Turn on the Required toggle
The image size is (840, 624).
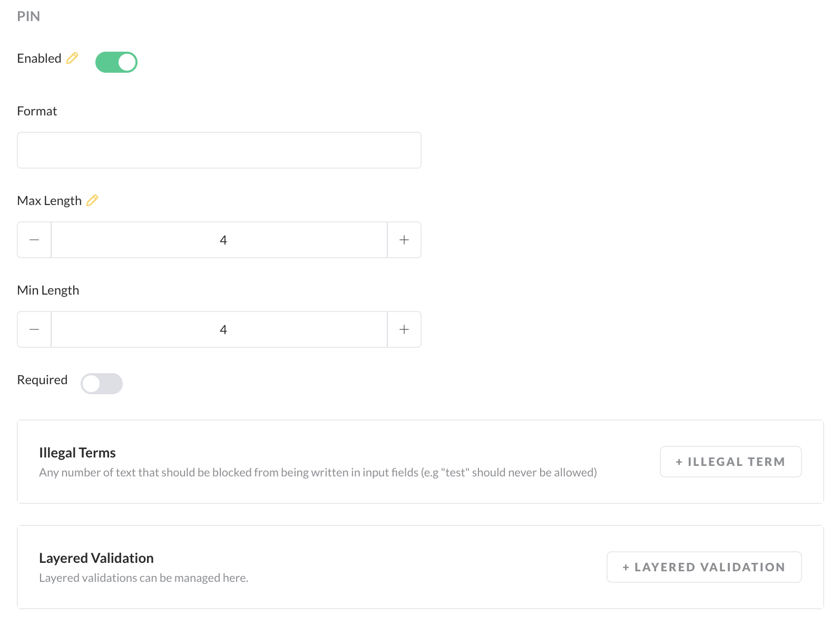(x=102, y=384)
